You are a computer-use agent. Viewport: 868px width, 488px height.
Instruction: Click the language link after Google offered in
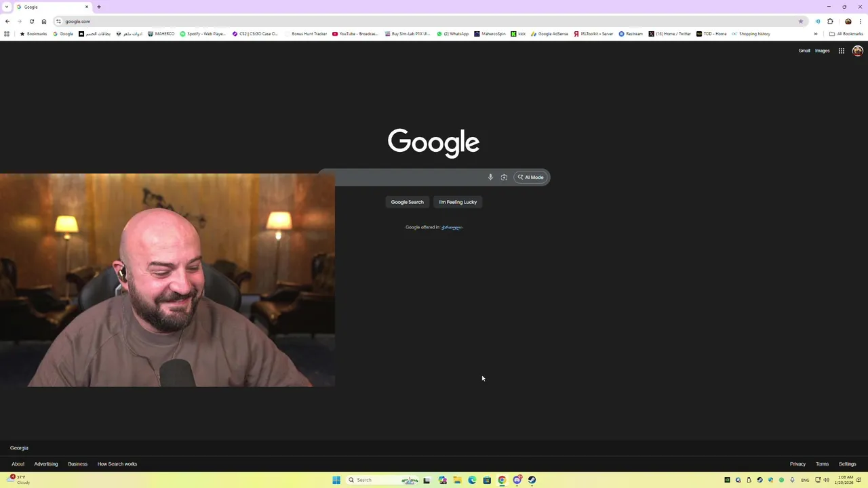(x=452, y=227)
